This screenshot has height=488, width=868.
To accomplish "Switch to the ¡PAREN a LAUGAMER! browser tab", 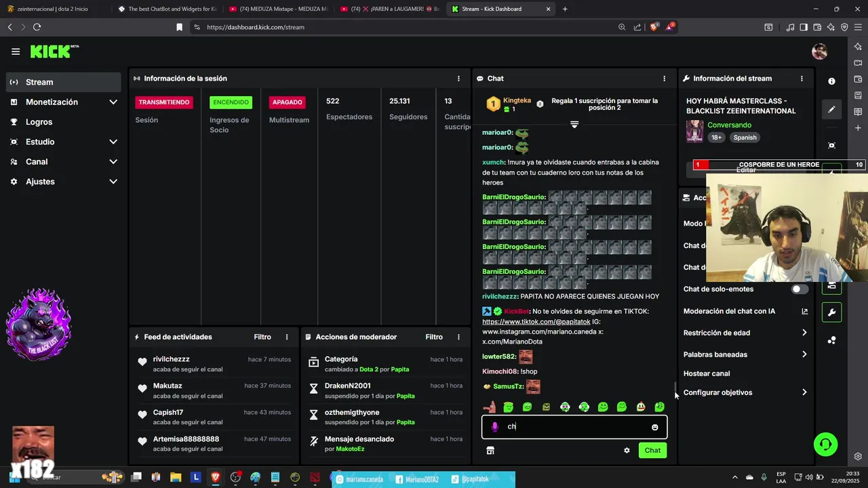I will 390,9.
